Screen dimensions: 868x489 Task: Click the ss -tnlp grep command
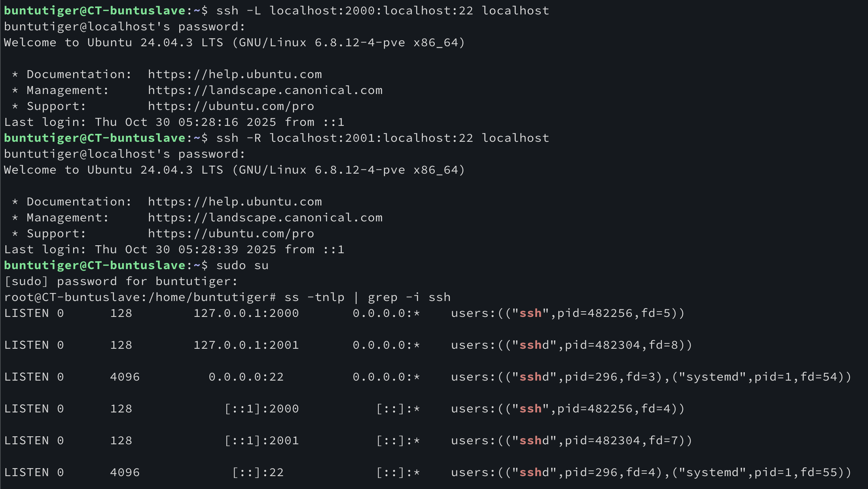point(367,297)
